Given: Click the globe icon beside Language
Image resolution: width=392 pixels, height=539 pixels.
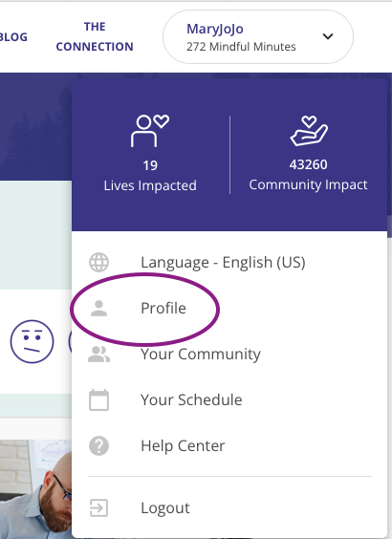Looking at the screenshot, I should tap(99, 262).
